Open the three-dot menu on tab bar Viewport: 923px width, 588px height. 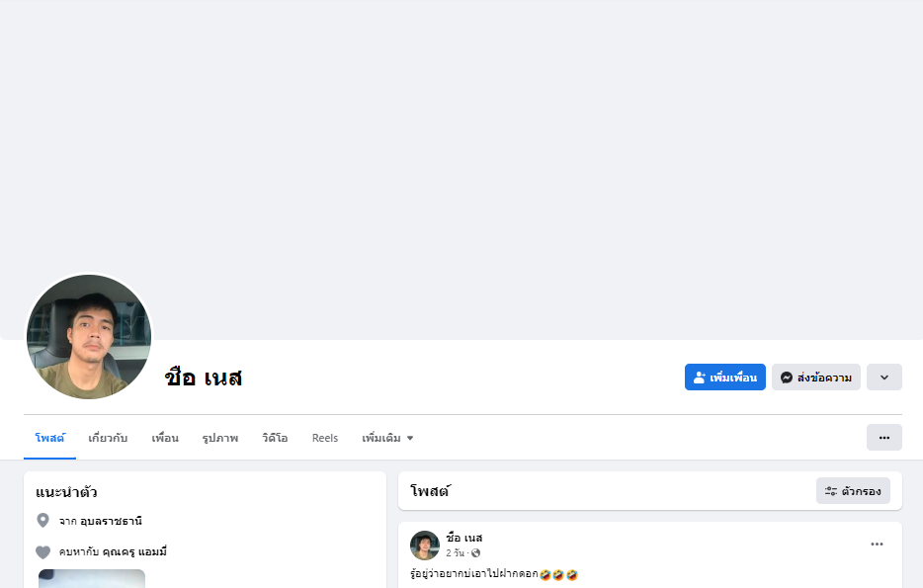pyautogui.click(x=884, y=438)
